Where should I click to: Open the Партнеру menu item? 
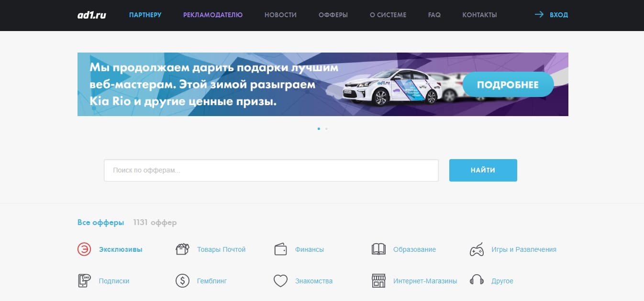(145, 15)
